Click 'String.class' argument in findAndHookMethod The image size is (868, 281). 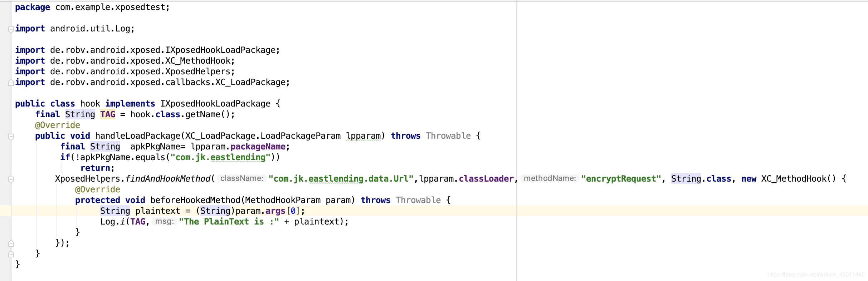click(x=701, y=179)
